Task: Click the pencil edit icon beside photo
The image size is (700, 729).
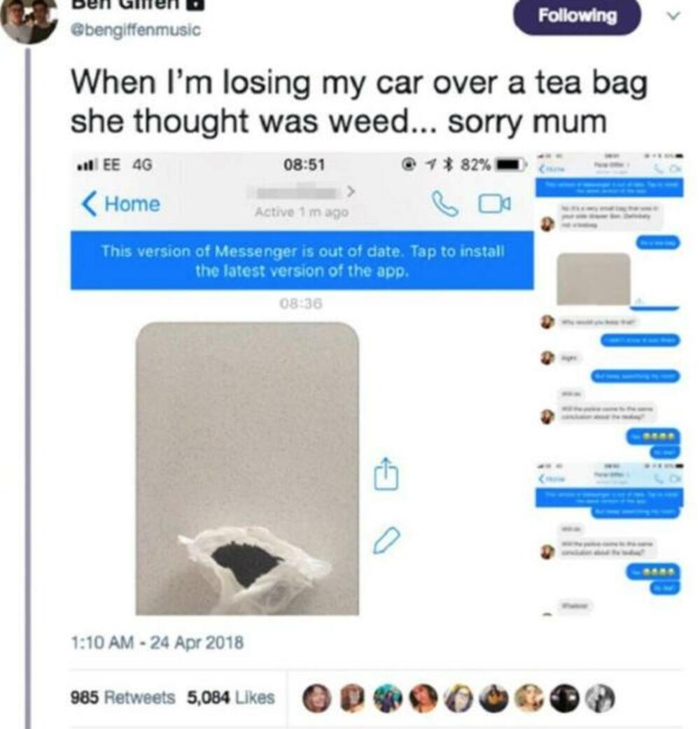Action: click(x=386, y=540)
